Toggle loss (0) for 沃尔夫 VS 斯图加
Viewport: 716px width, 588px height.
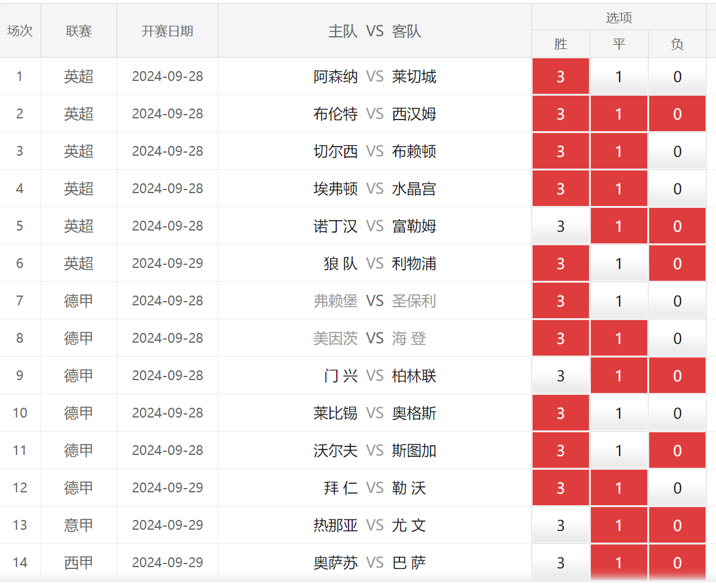(x=677, y=450)
